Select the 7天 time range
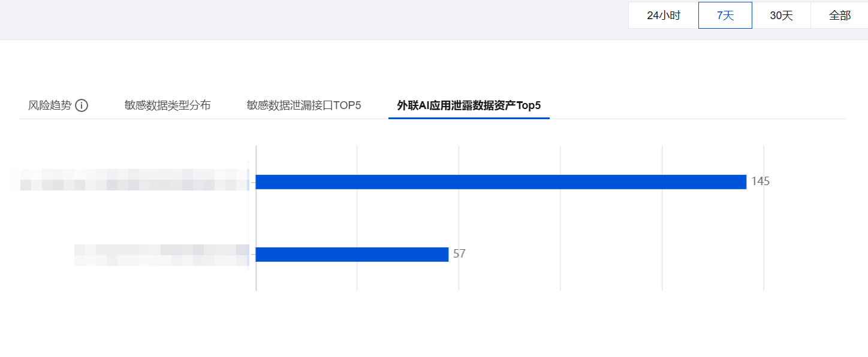The height and width of the screenshot is (357, 868). [x=725, y=16]
